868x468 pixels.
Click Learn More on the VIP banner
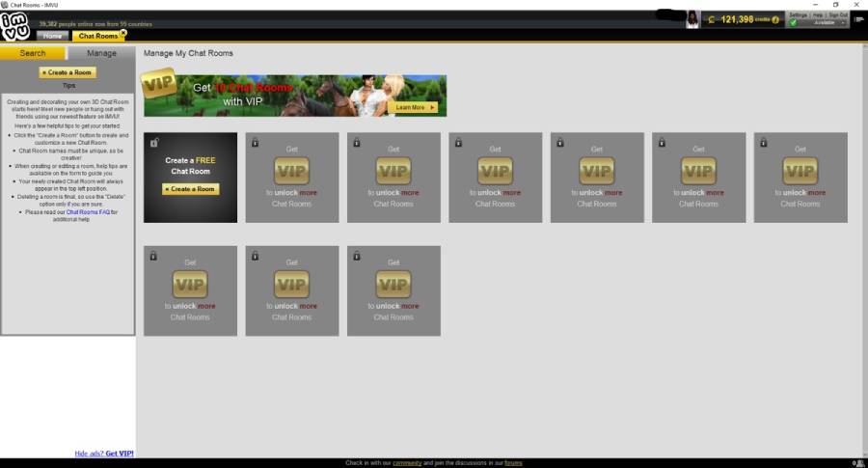(x=413, y=107)
